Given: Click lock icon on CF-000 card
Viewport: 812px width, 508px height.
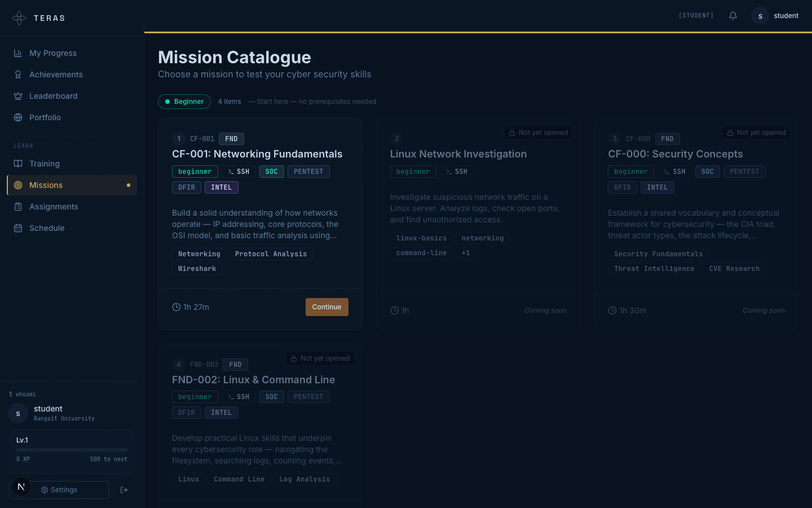Looking at the screenshot, I should (x=730, y=133).
